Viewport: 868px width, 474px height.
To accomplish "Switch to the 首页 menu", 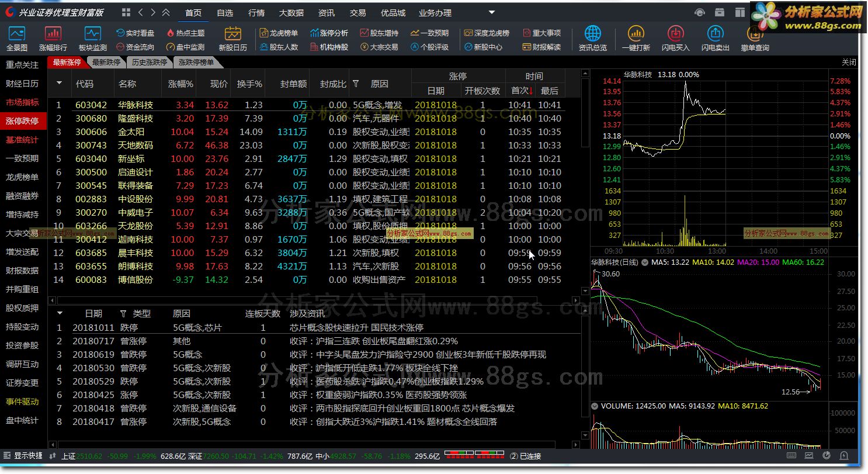I will (193, 13).
